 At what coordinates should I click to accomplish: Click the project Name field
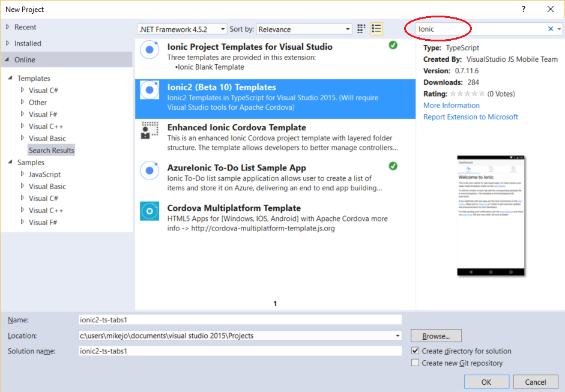coord(240,319)
